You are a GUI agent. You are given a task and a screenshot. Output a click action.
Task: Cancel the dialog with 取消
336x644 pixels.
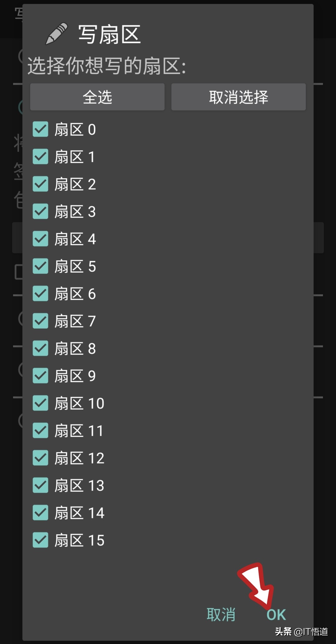(221, 615)
